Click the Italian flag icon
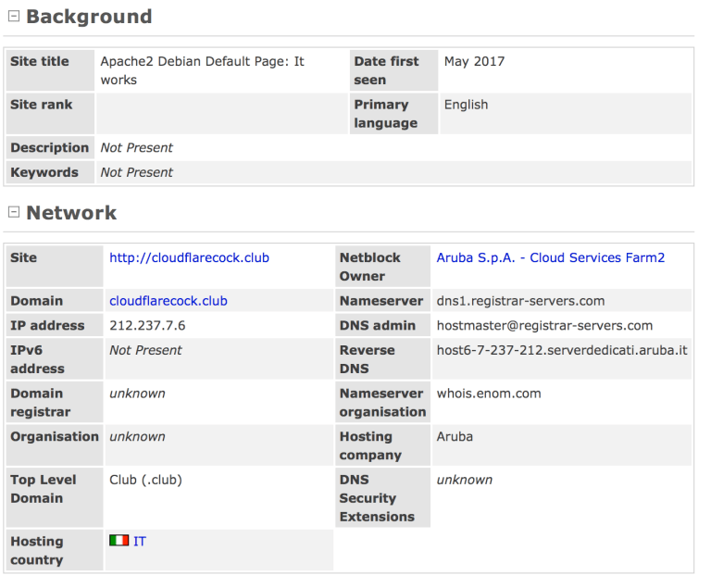This screenshot has width=711, height=588. (118, 541)
